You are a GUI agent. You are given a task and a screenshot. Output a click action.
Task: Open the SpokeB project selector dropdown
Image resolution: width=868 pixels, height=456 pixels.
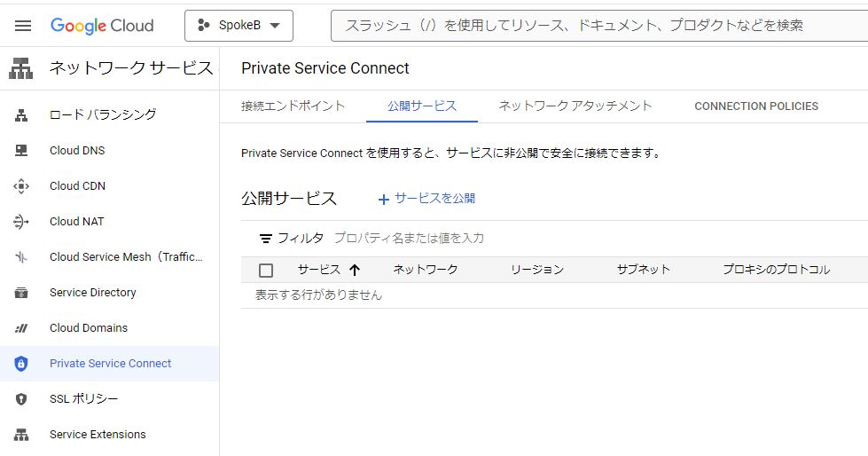click(239, 26)
